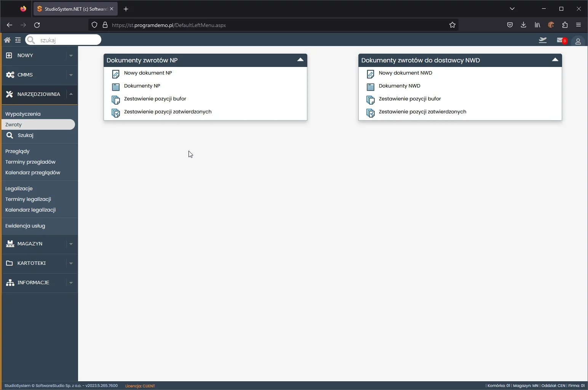Collapse the Dokumenty zwrotów do dostawcy NWD panel
Viewport: 588px width, 390px height.
coord(555,60)
